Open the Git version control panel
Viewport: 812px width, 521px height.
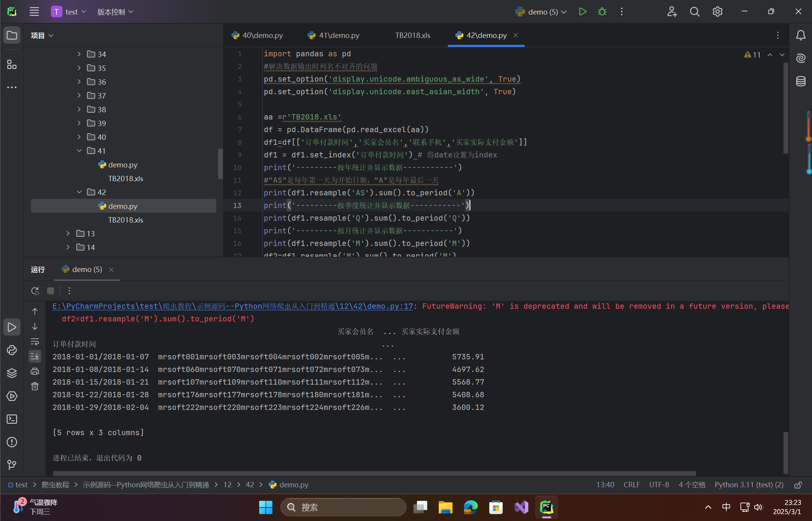[12, 465]
